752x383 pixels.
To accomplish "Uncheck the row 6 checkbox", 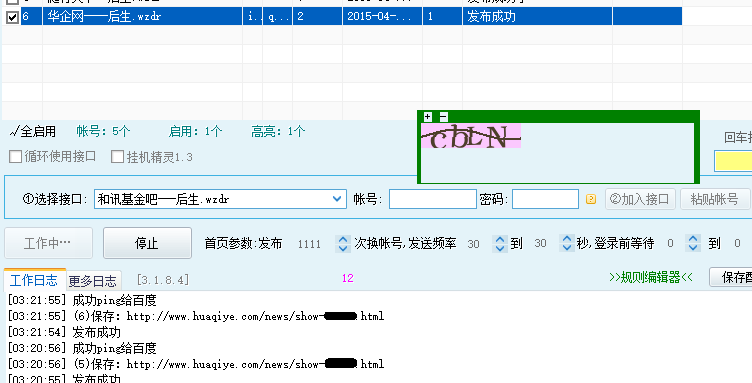I will (12, 17).
